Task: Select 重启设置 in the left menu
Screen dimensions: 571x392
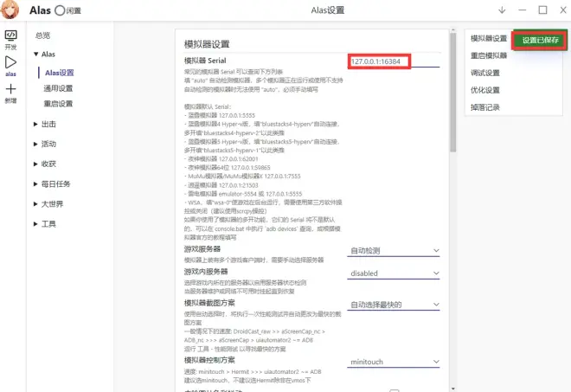Action: (x=58, y=104)
